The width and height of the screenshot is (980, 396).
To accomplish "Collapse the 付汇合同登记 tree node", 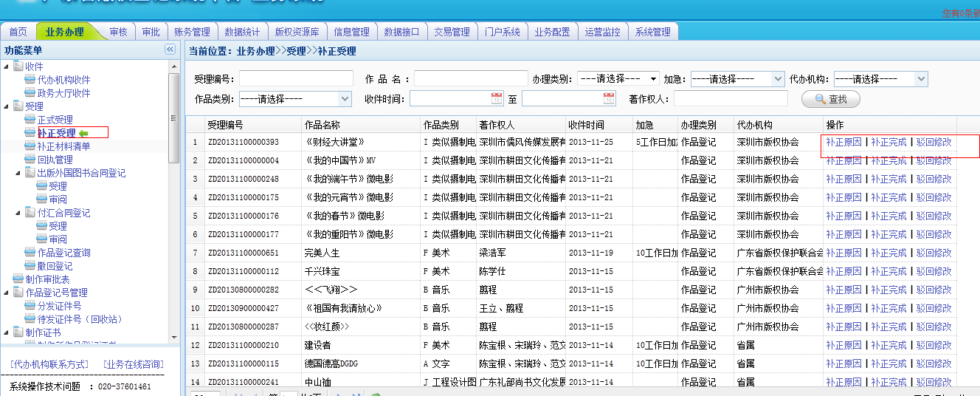I will 18,213.
